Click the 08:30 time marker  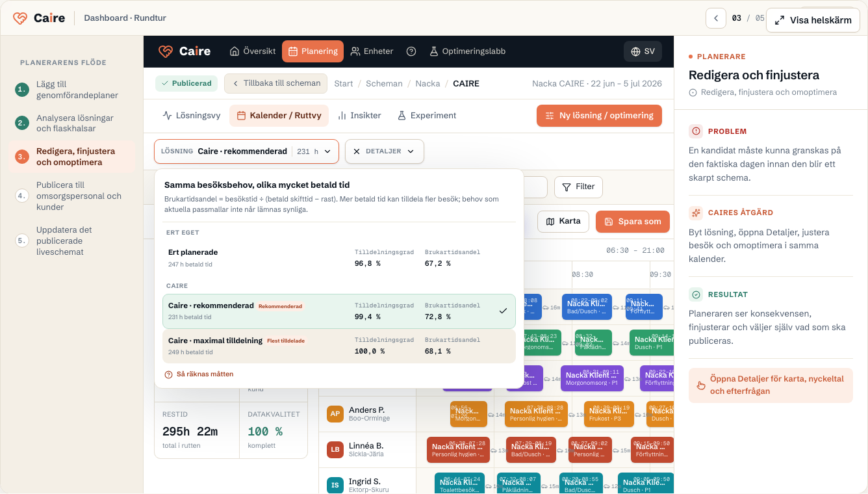coord(582,274)
